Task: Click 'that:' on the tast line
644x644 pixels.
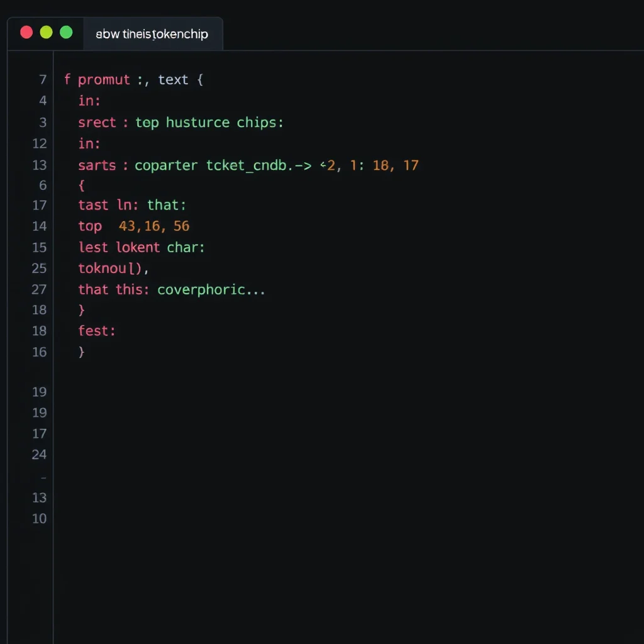Action: tap(167, 205)
